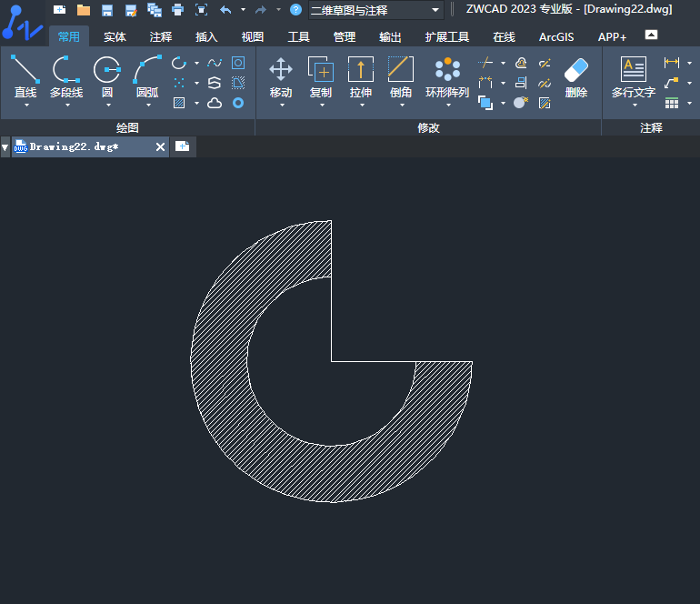This screenshot has height=604, width=700.
Task: Open the 二维草图与注释 workspace dropdown
Action: tap(375, 10)
